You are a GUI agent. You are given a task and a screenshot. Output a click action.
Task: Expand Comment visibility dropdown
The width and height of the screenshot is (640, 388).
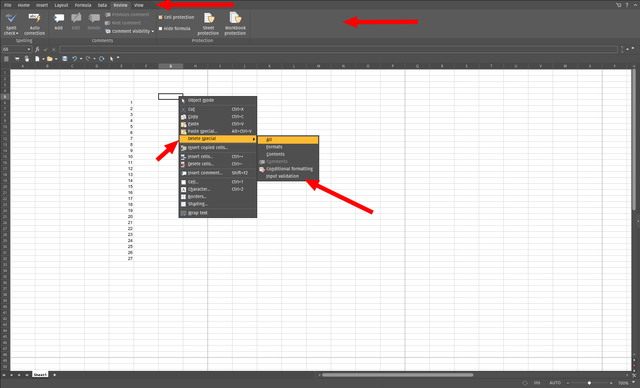point(153,31)
